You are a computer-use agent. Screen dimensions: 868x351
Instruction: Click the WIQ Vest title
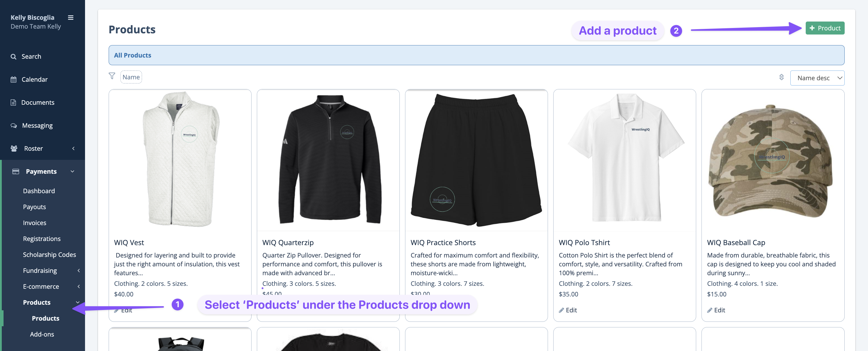tap(129, 243)
